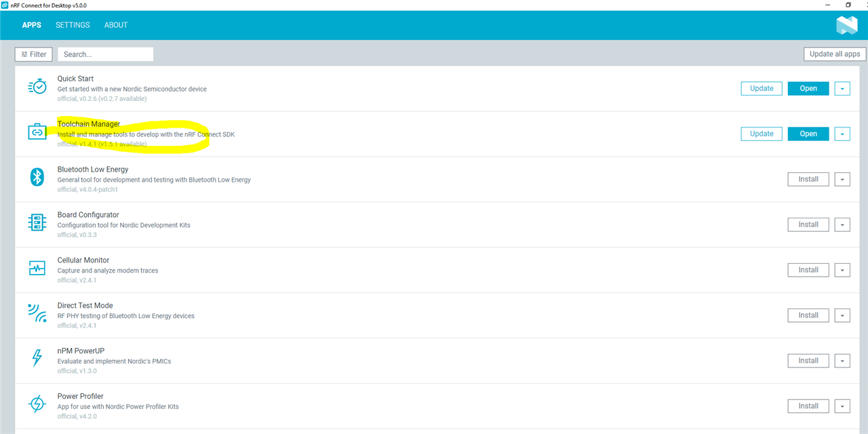
Task: Install the Direct Test Mode app
Action: [808, 315]
